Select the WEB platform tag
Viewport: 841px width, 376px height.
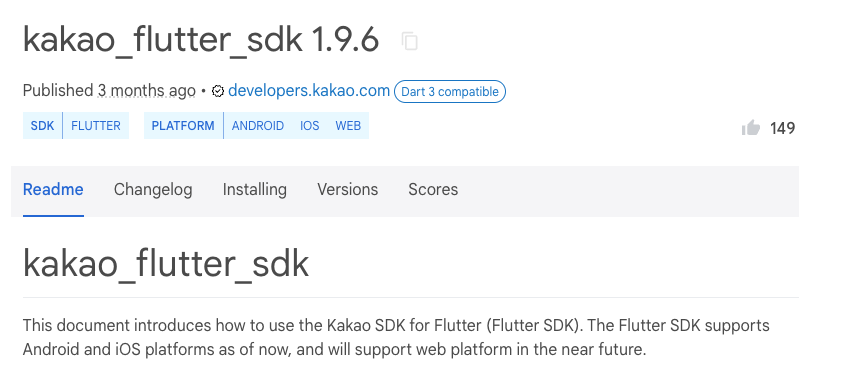(348, 126)
